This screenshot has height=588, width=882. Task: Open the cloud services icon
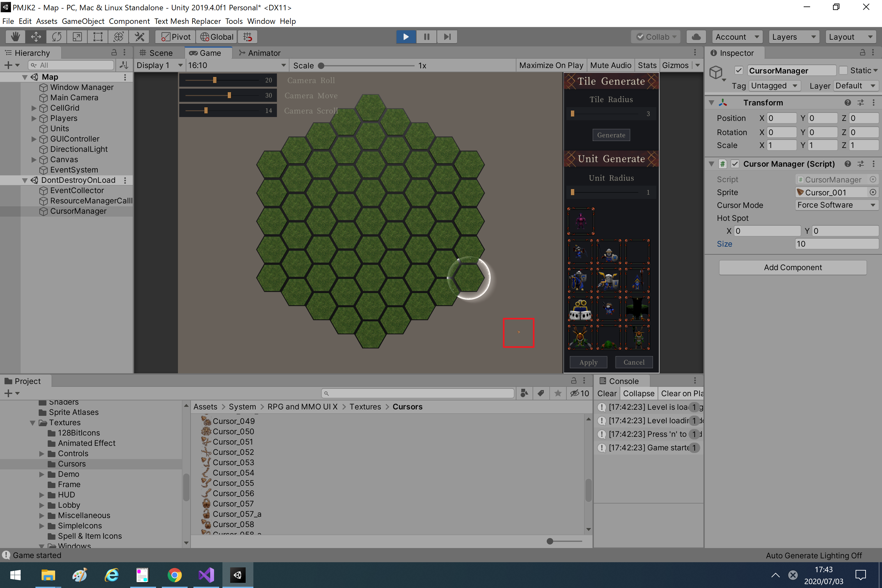[696, 37]
